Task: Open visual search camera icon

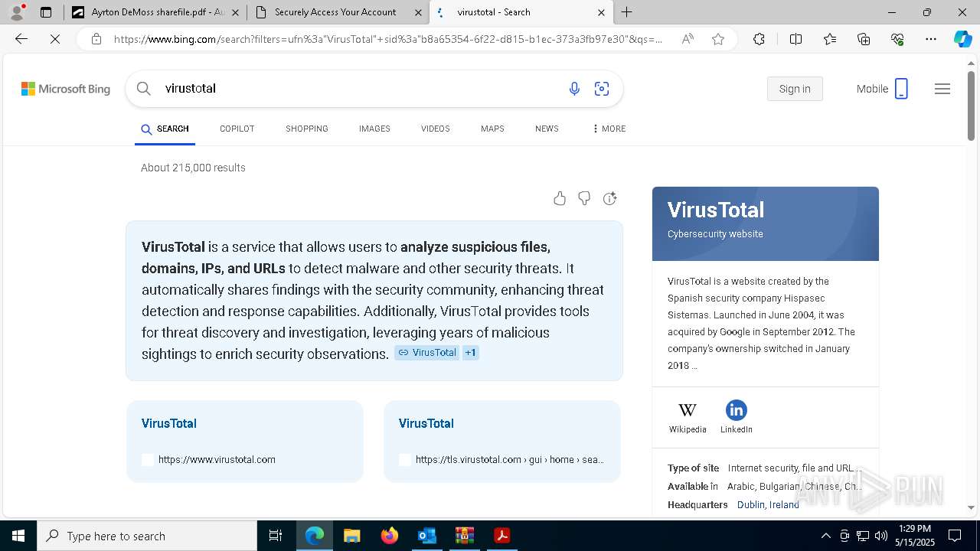Action: 602,89
